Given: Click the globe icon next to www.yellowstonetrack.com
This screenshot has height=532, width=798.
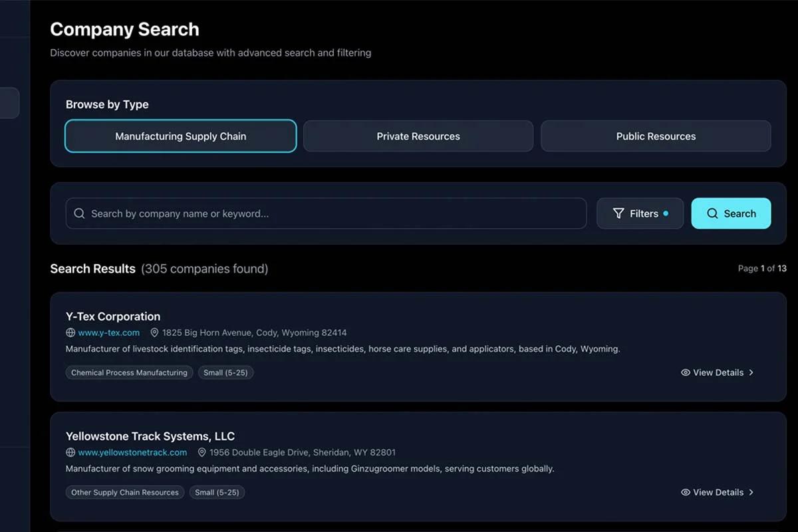Looking at the screenshot, I should (x=71, y=452).
